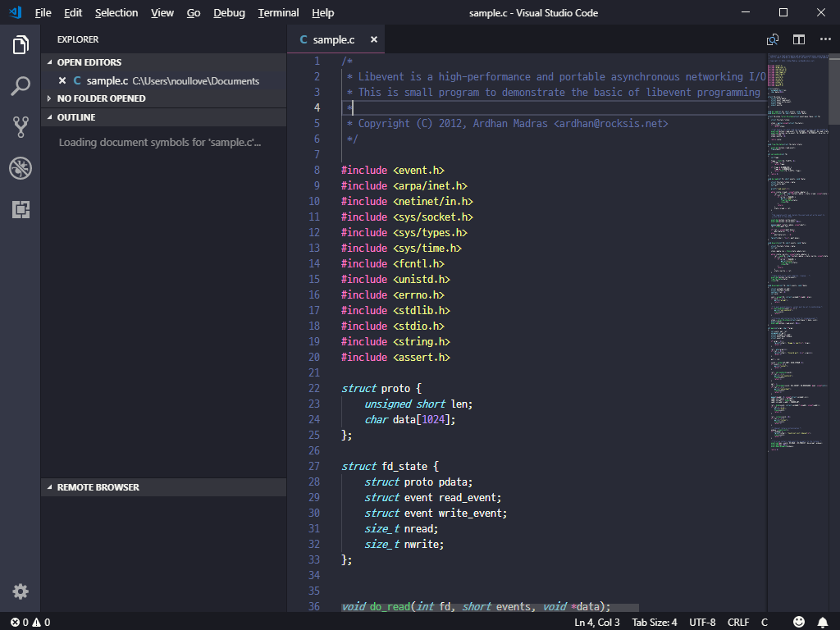Close the sample.c editor tab
This screenshot has width=840, height=630.
pos(373,39)
